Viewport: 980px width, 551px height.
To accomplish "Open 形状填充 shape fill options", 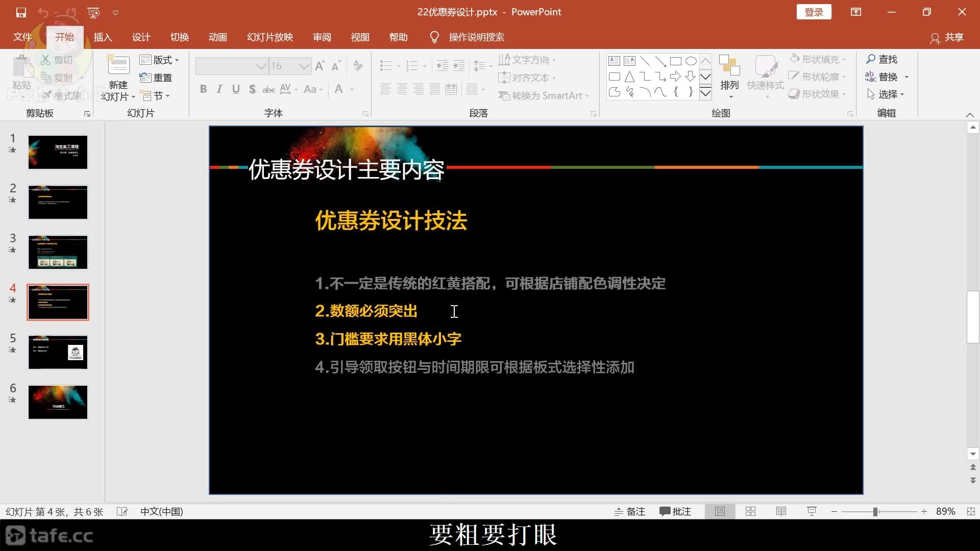I will pos(817,59).
